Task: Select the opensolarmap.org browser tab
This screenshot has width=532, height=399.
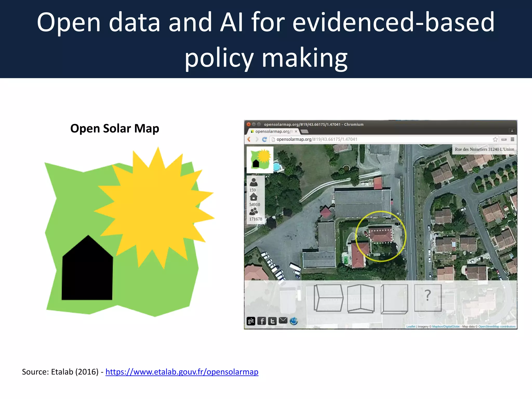Action: pos(273,131)
